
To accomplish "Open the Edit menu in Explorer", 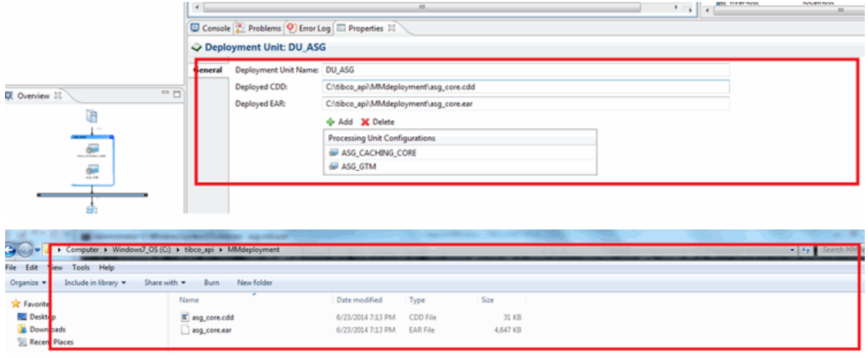I will coord(31,268).
